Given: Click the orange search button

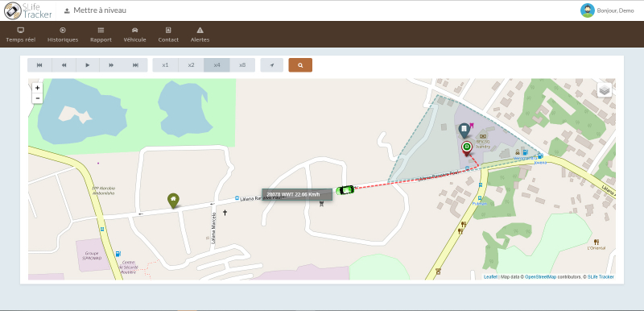Looking at the screenshot, I should pos(300,65).
